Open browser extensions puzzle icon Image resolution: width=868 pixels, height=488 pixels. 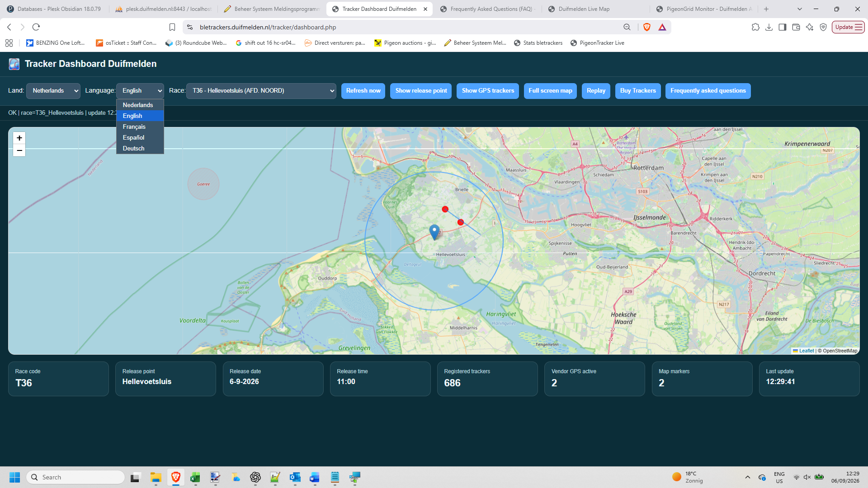point(755,27)
